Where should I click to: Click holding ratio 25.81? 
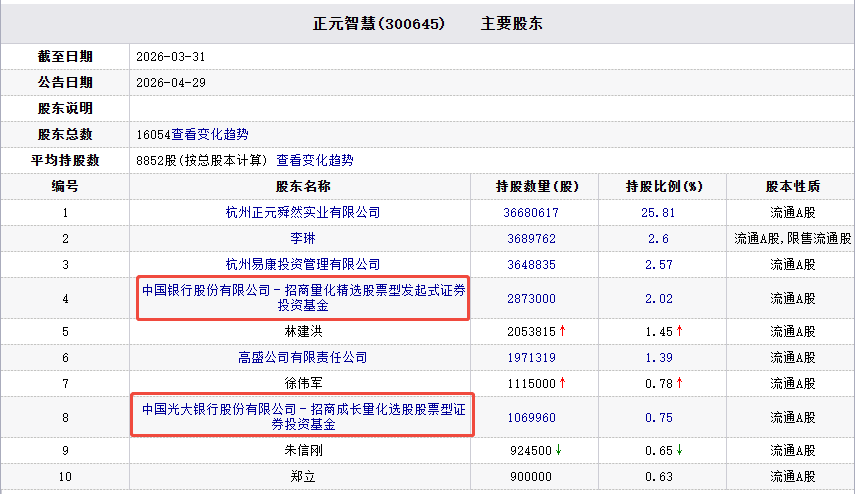[x=658, y=213]
